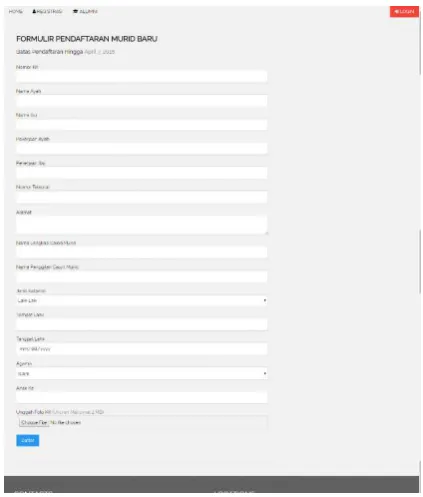Click the Anak Ke input field
This screenshot has width=423, height=497.
(x=141, y=397)
